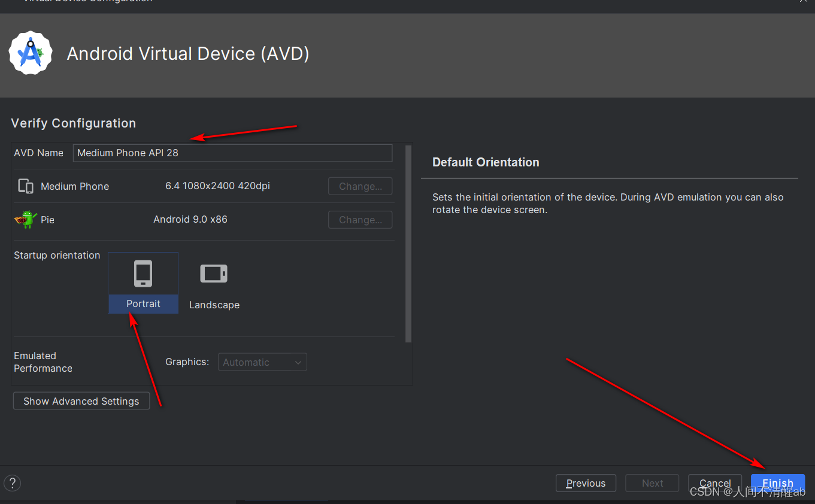Click the Landscape phone icon
The width and height of the screenshot is (815, 504).
[214, 274]
